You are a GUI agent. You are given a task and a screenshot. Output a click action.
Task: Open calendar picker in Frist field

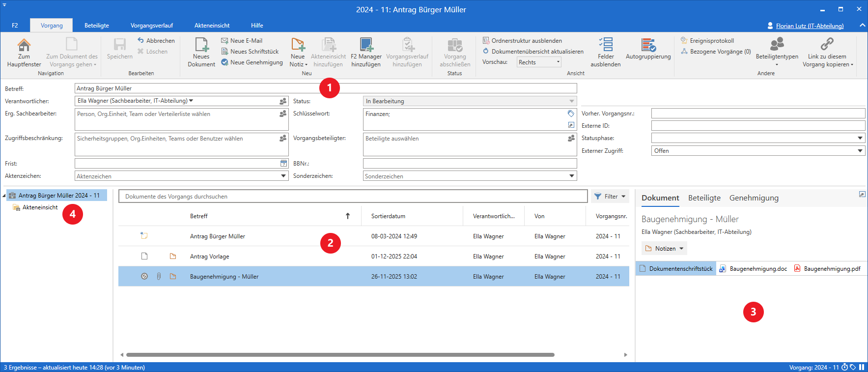click(x=283, y=163)
